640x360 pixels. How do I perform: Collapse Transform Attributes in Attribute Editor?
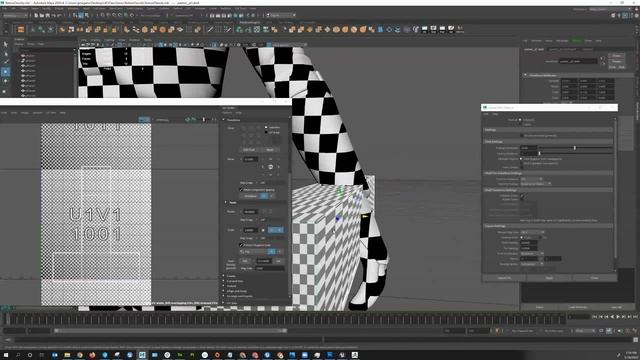tap(526, 75)
